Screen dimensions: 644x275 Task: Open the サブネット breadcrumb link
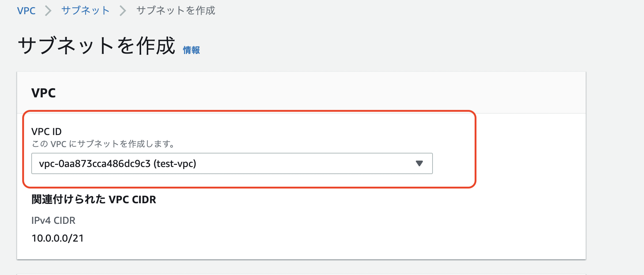85,11
